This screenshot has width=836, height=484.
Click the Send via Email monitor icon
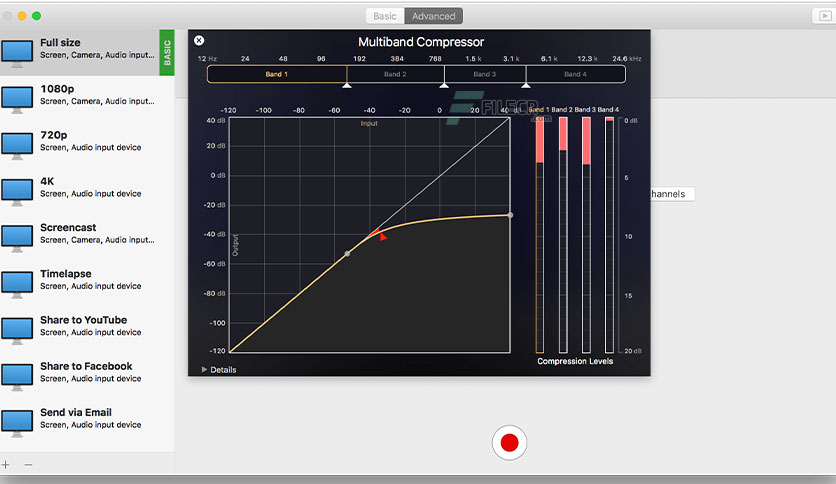tap(17, 424)
